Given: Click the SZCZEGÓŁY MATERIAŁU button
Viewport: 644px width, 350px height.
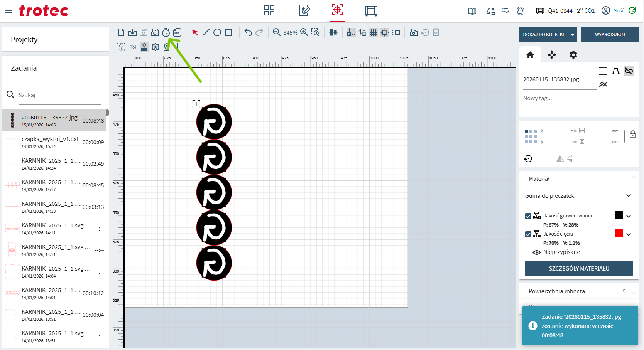Looking at the screenshot, I should 579,268.
